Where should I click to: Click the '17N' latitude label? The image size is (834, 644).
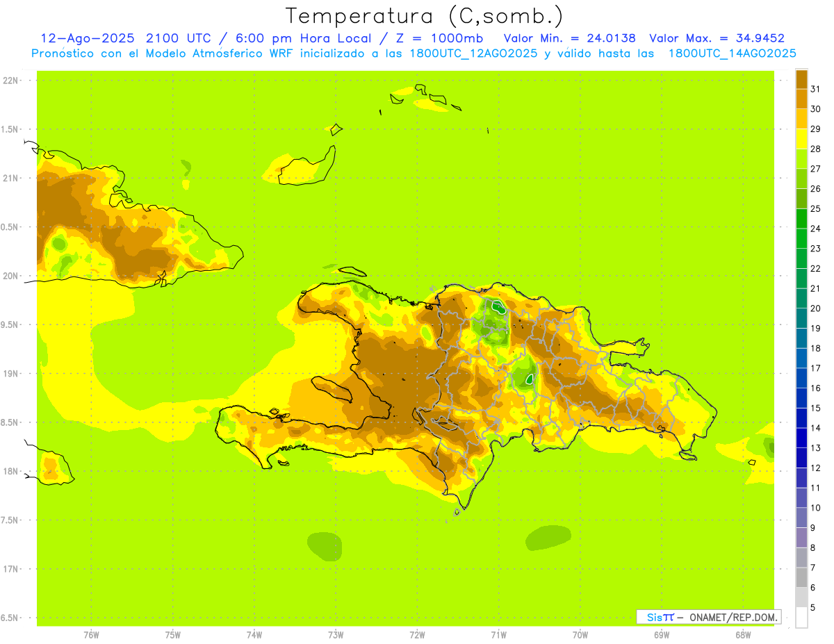[x=11, y=570]
